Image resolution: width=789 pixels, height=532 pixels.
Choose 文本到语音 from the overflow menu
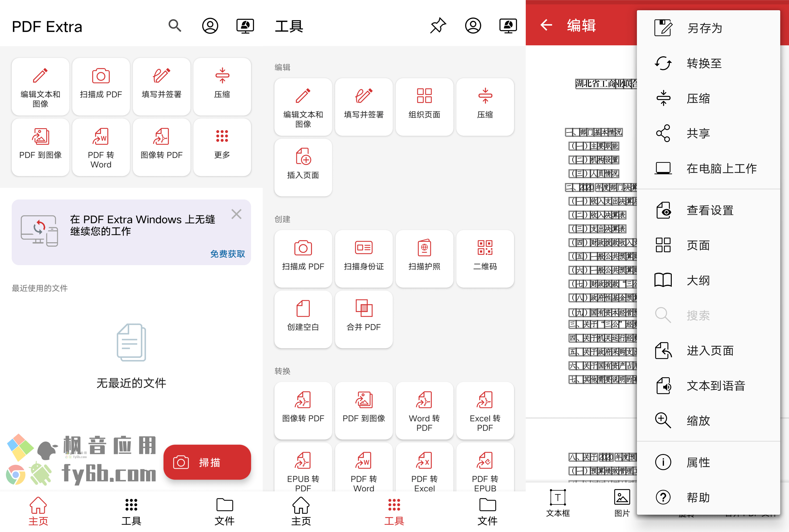(709, 386)
